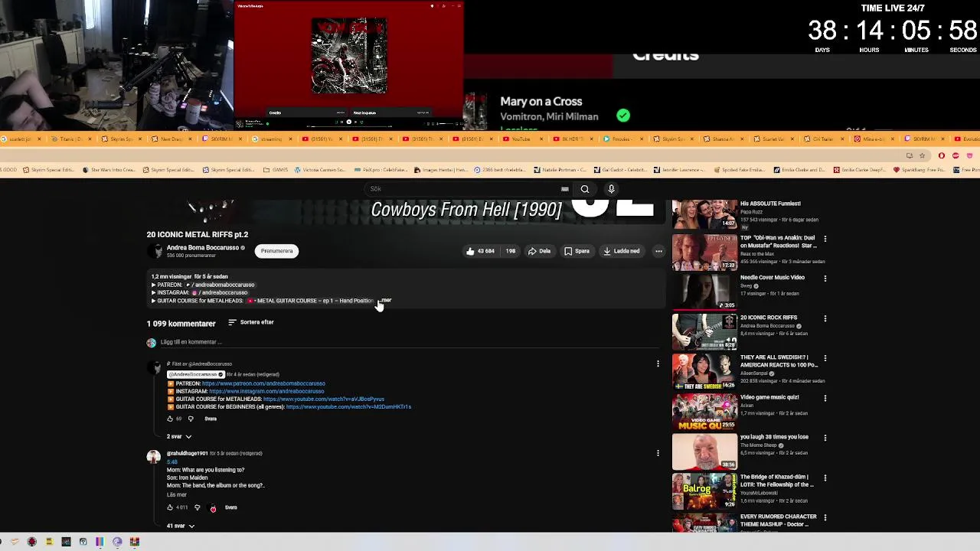Open Andrea Borna Boccarusso channel name
This screenshot has height=551, width=980.
(203, 248)
